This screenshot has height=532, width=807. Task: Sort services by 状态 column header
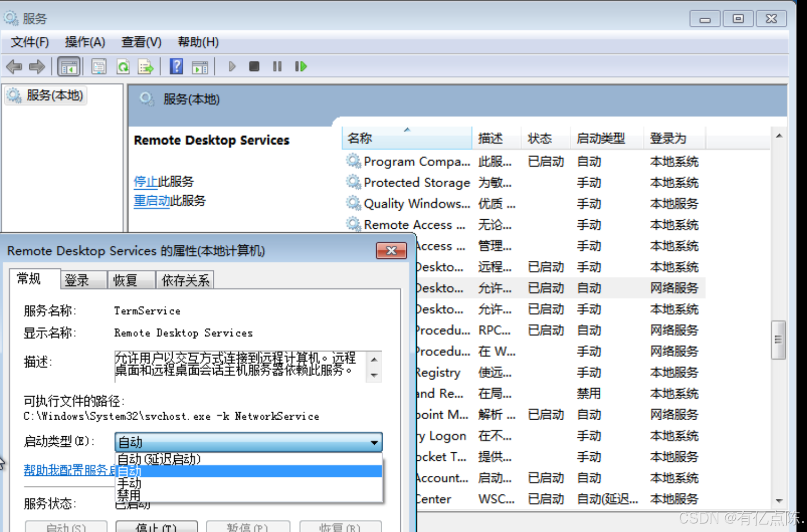tap(546, 138)
